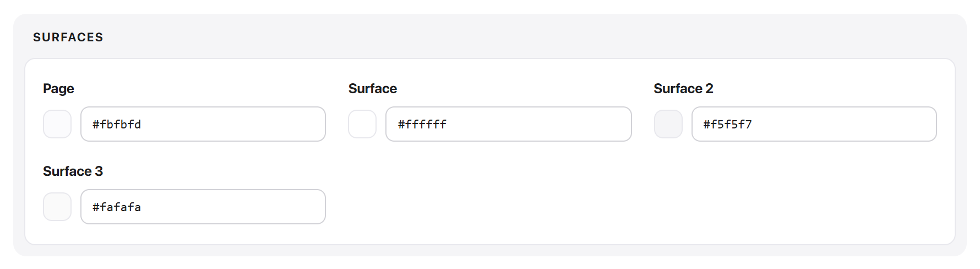Click the Surface field label
The width and height of the screenshot is (980, 269).
[373, 89]
